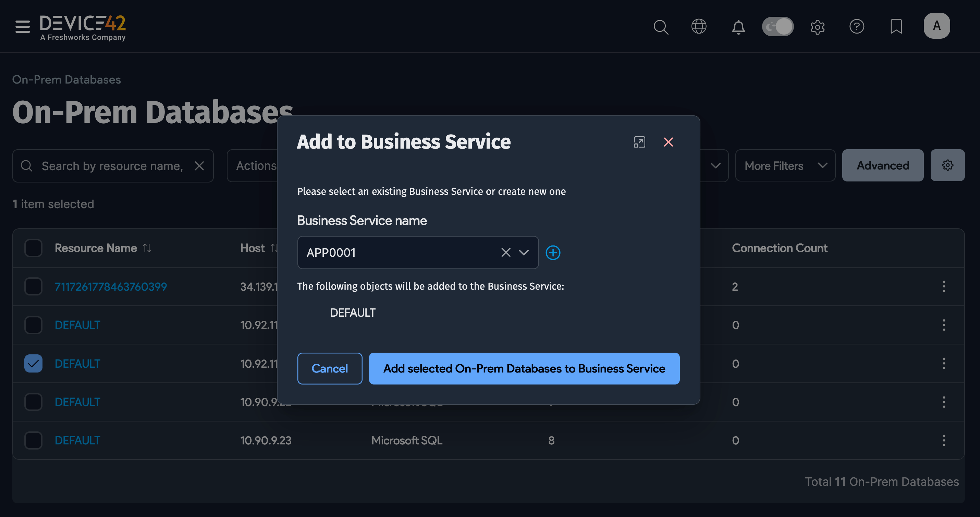Click the On-Prem Databases breadcrumb
This screenshot has height=517, width=980.
pos(66,79)
